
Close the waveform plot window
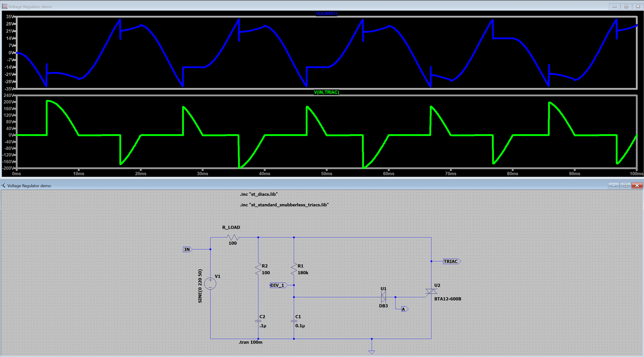(x=638, y=7)
